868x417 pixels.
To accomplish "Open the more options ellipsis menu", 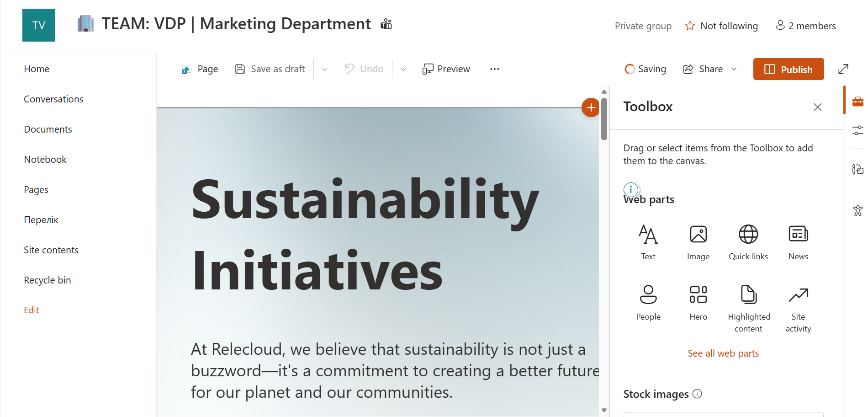I will (x=494, y=69).
